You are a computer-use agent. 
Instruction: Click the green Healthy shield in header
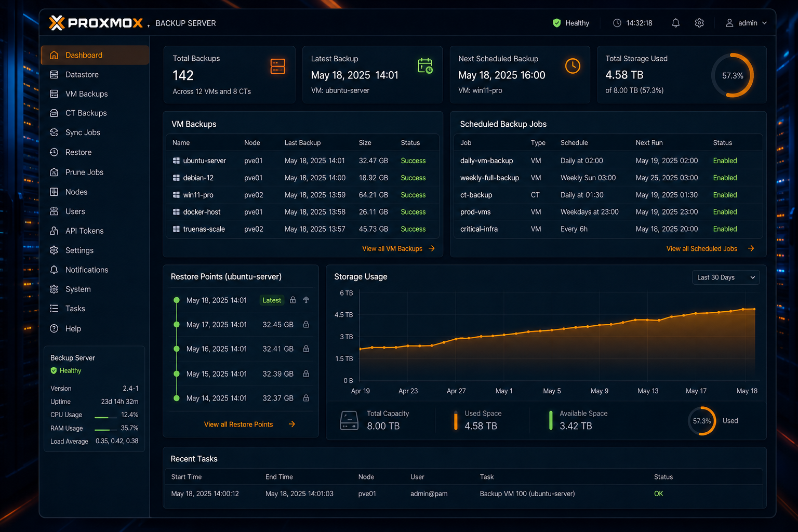pos(557,23)
